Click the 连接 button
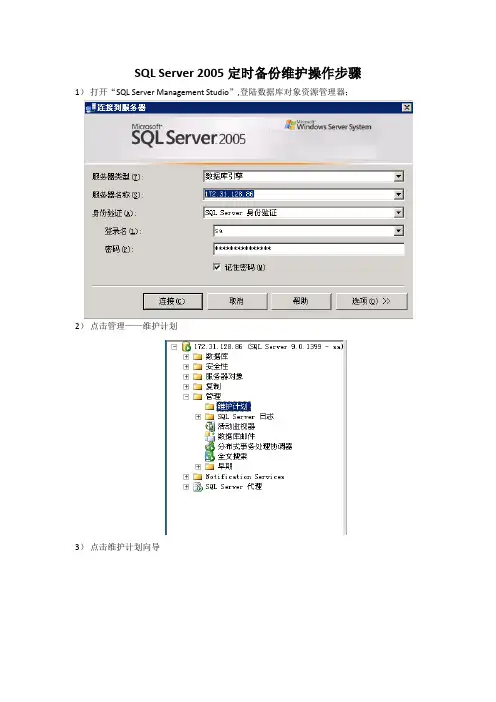This screenshot has height=702, width=496. coord(173,301)
